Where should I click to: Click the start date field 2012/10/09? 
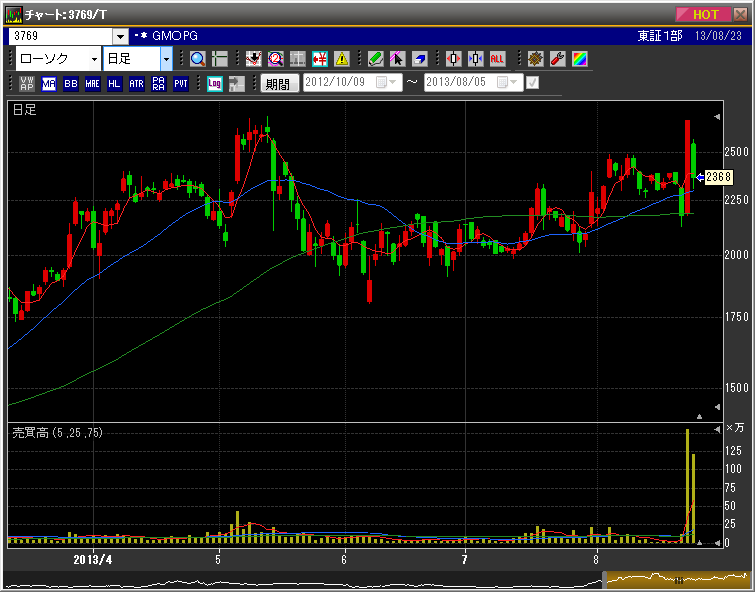click(338, 84)
